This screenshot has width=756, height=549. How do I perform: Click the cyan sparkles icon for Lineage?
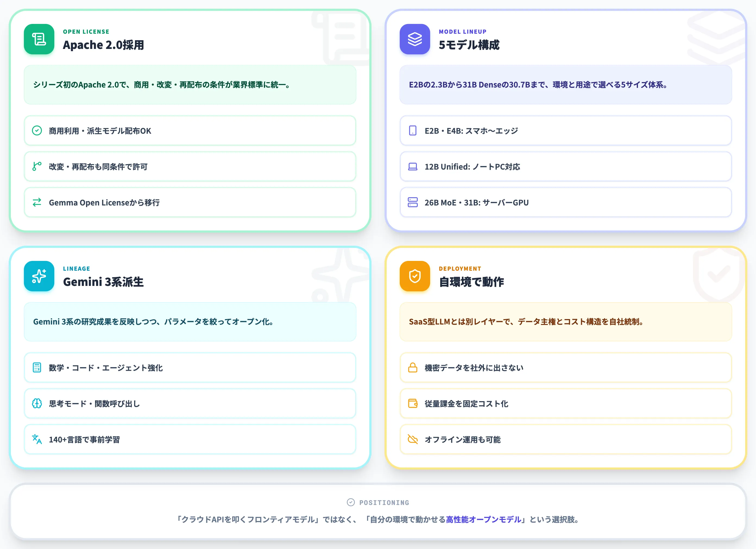click(39, 276)
